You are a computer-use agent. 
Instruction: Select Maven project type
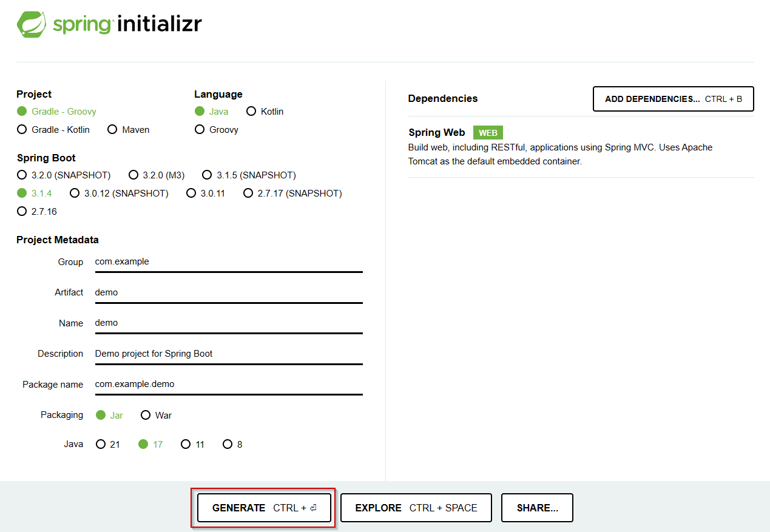tap(128, 130)
